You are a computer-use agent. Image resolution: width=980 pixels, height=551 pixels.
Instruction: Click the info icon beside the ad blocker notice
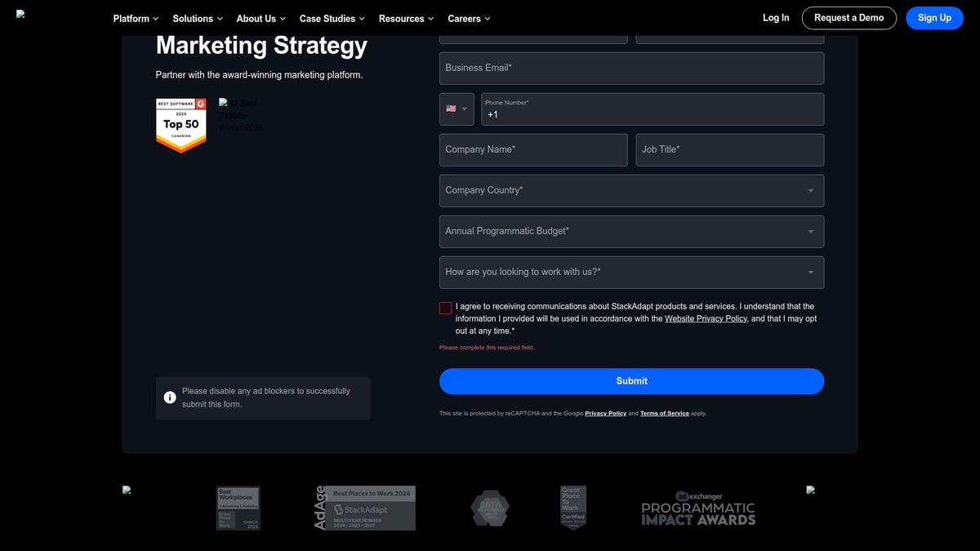170,397
